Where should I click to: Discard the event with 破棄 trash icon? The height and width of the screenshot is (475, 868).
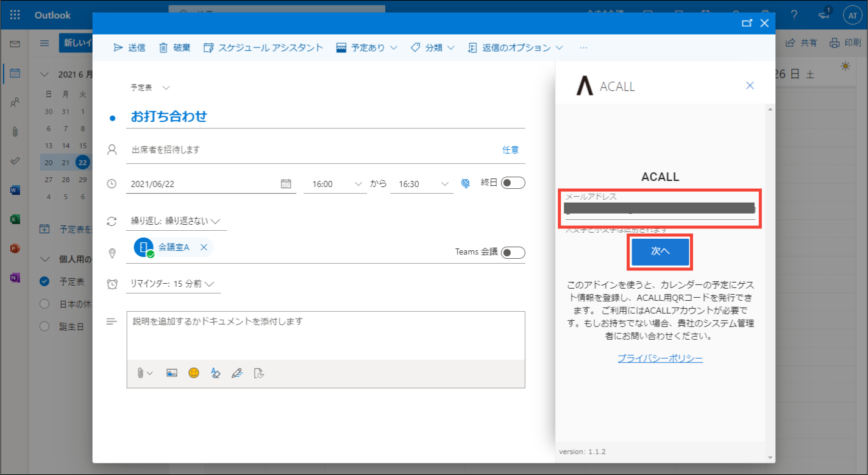pyautogui.click(x=174, y=47)
